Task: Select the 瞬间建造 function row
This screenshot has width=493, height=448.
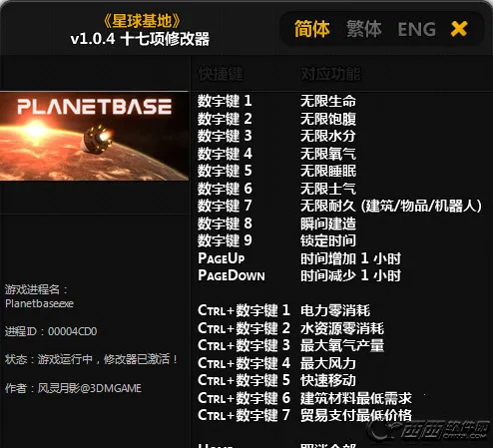Action: pyautogui.click(x=328, y=224)
